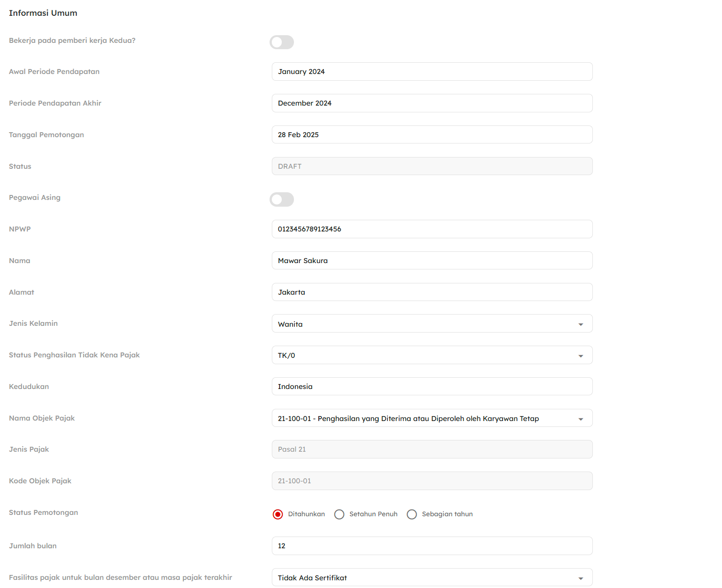Click the Awal Periode Pendapatan field
The width and height of the screenshot is (722, 588).
click(432, 72)
